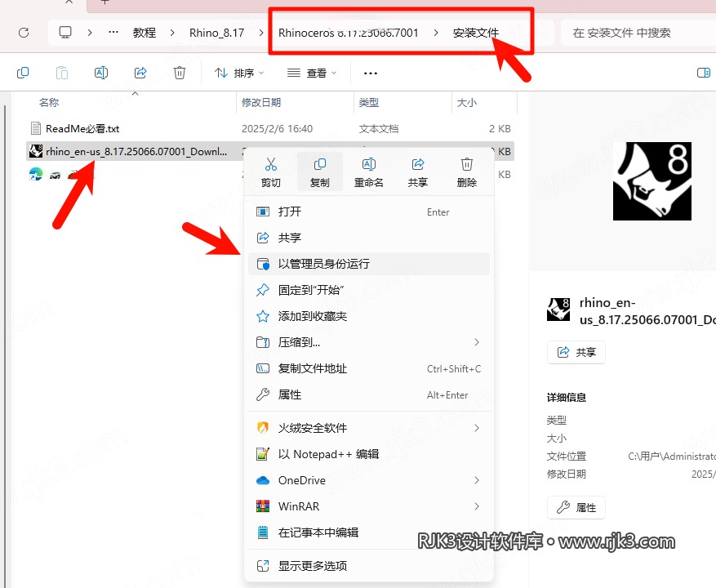This screenshot has width=716, height=588.
Task: Click the This PC monitor icon in breadcrumb
Action: pyautogui.click(x=65, y=33)
